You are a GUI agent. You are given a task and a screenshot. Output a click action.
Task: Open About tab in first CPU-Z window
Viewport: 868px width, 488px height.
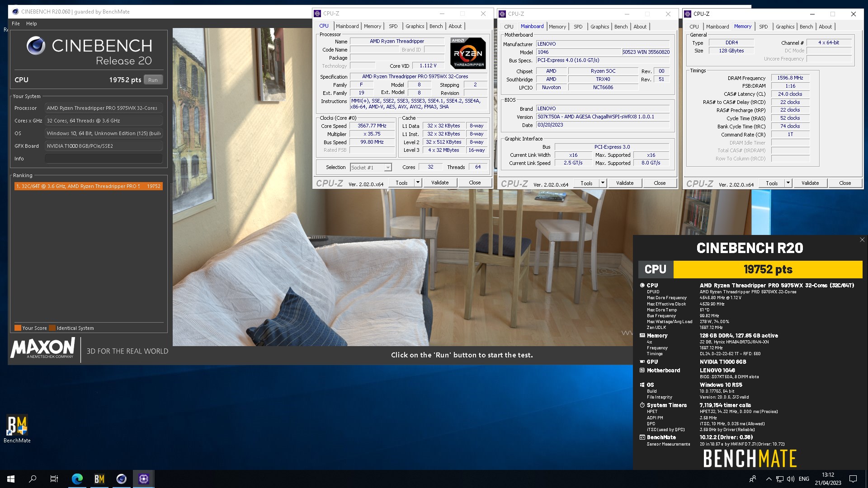point(455,26)
